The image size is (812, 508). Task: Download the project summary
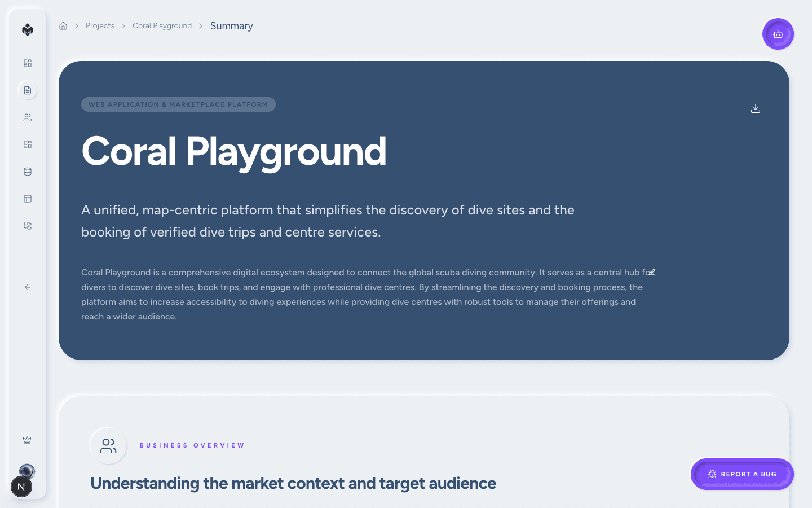point(756,108)
